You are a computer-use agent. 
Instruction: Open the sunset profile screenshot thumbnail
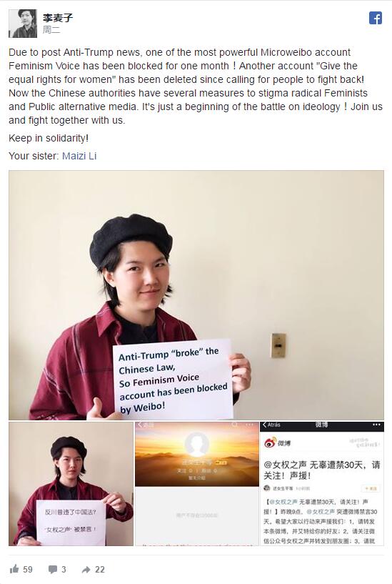(x=197, y=484)
